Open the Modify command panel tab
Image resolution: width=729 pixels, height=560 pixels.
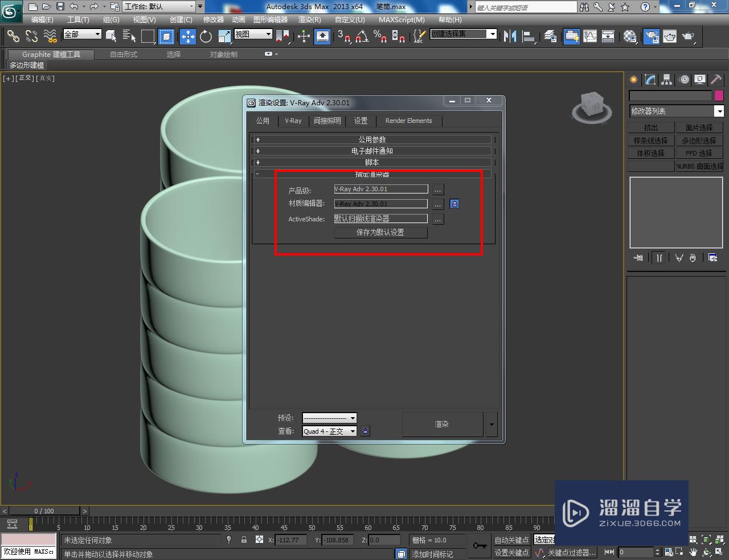[x=650, y=80]
